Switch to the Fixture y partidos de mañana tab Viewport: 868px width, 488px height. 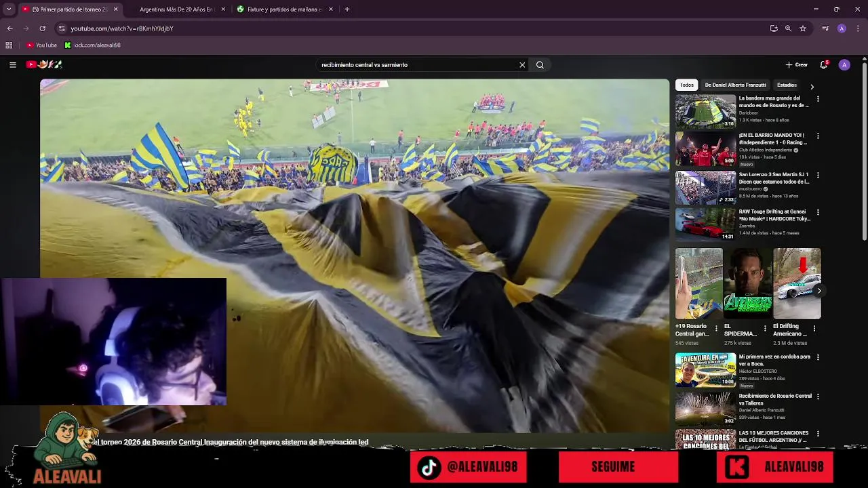[285, 9]
